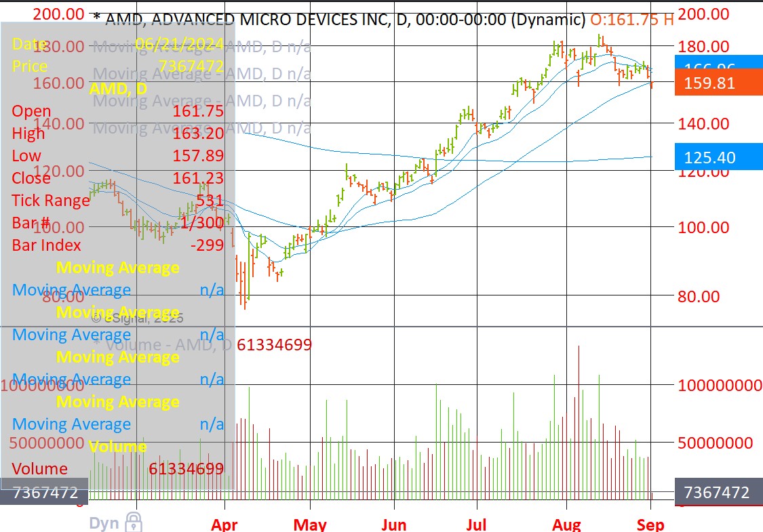Click the blue 166.96 price marker
This screenshot has height=532, width=763.
(718, 63)
